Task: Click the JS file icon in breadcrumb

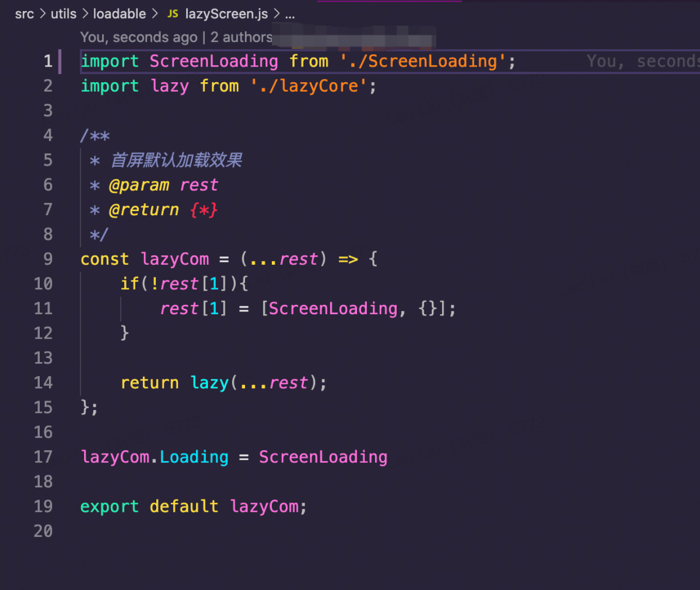Action: click(173, 13)
